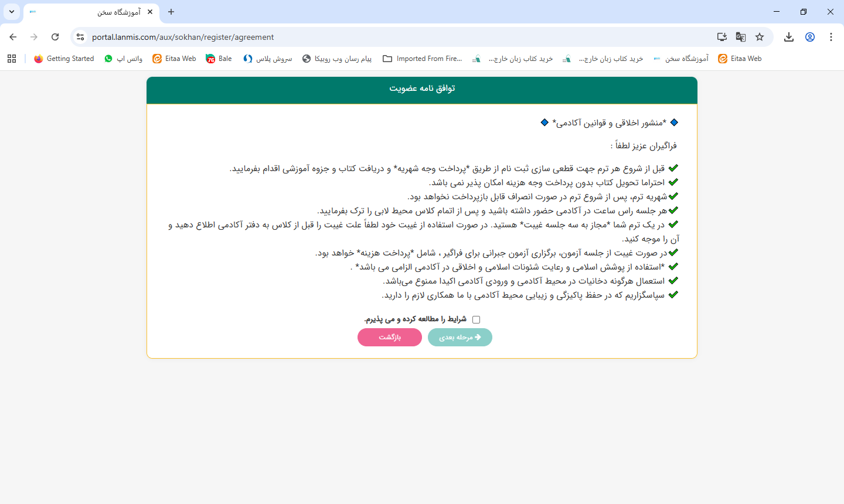Open the Imported From Firefox bookmarks folder
Screen dimensions: 844x504
(x=424, y=58)
